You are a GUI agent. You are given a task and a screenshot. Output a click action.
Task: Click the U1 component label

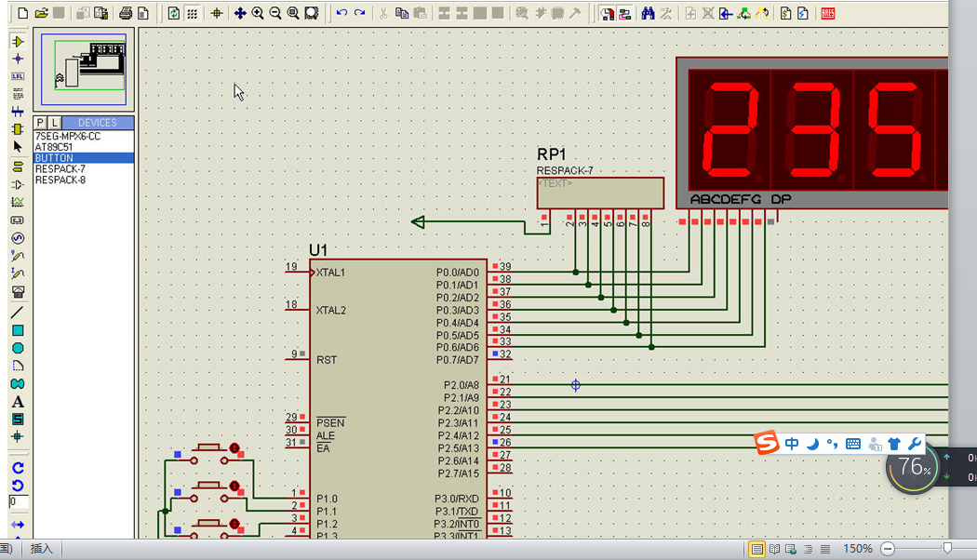click(318, 250)
